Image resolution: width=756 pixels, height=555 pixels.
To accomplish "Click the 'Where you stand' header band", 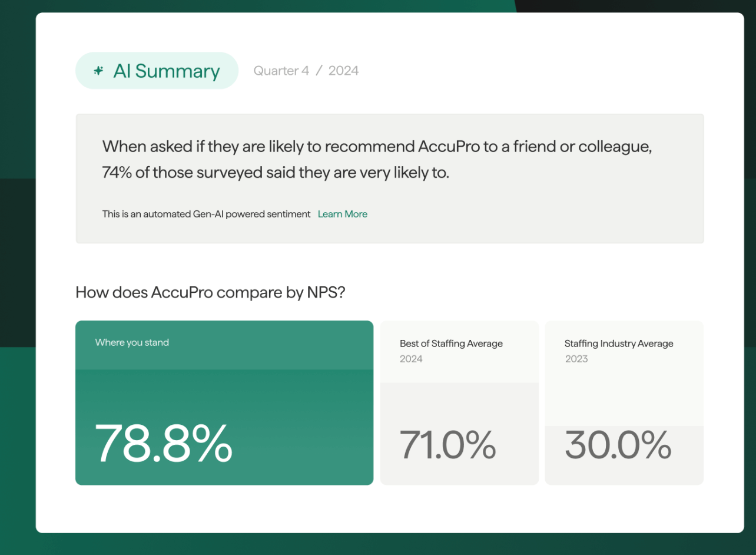I will point(224,345).
